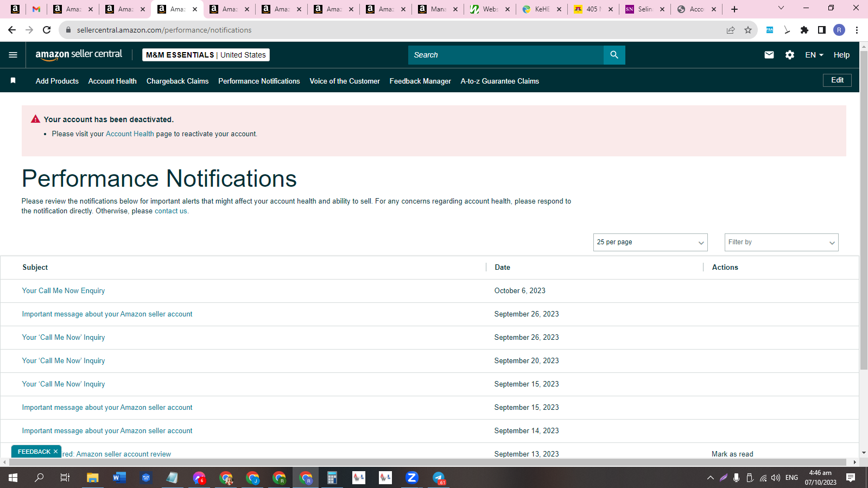This screenshot has width=868, height=488.
Task: Click the horizontal page scrollbar
Action: pyautogui.click(x=428, y=462)
